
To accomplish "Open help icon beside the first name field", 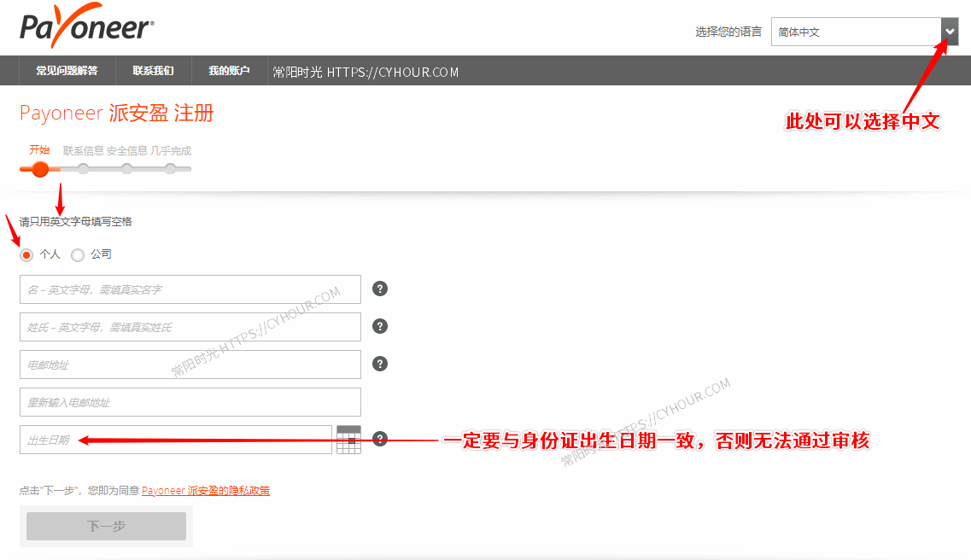I will point(380,289).
